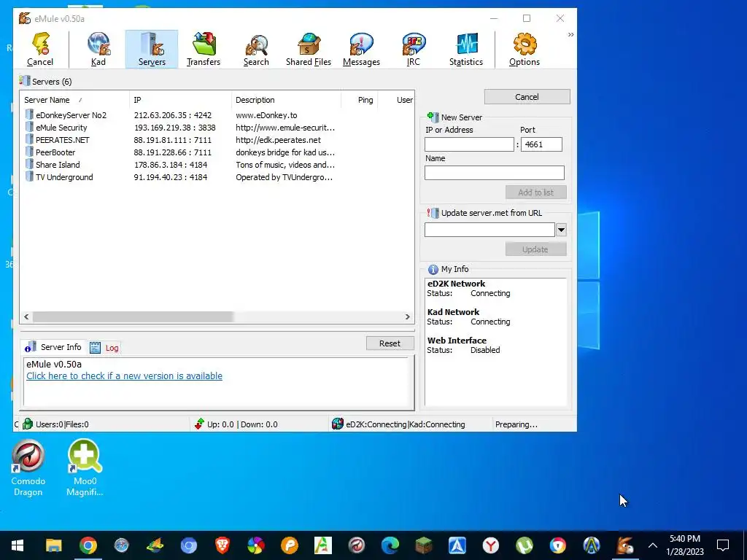Click the Up/Down speed status icon
Screen dimensions: 747x560
pos(199,424)
